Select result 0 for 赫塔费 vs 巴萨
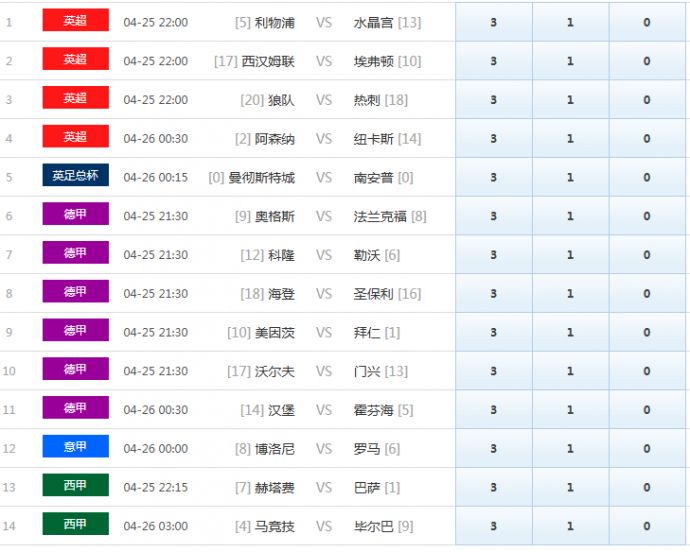 647,488
